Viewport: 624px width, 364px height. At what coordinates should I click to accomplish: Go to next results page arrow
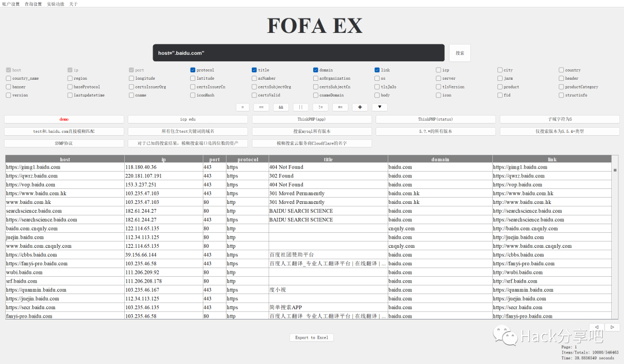click(x=612, y=327)
